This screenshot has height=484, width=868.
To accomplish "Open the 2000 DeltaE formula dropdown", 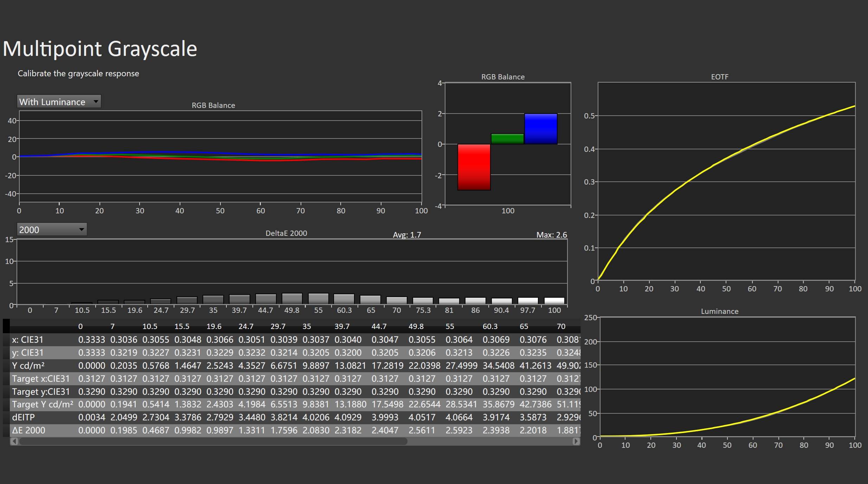I will [52, 230].
